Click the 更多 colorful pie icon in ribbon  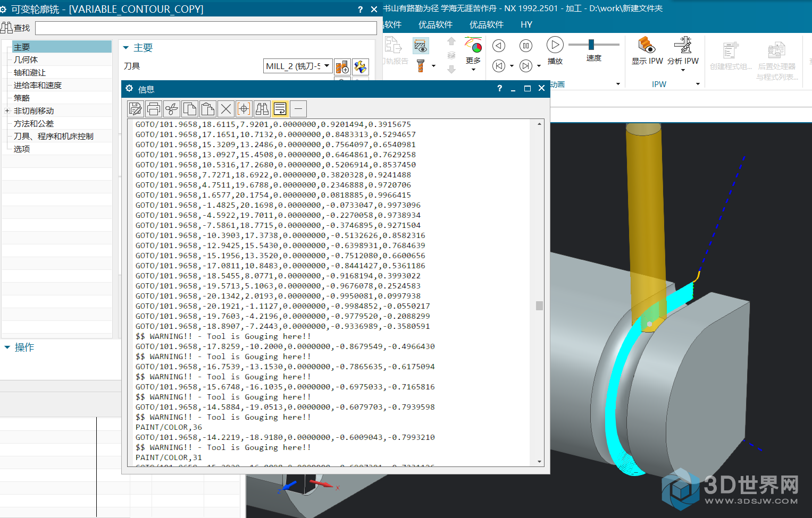(x=473, y=45)
